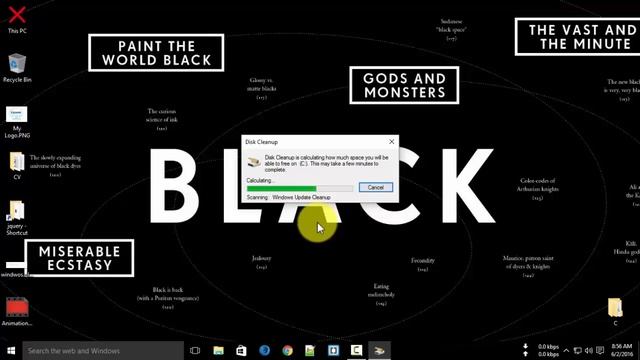Image resolution: width=640 pixels, height=360 pixels.
Task: Click the Disk Cleanup title bar text
Action: tap(261, 142)
